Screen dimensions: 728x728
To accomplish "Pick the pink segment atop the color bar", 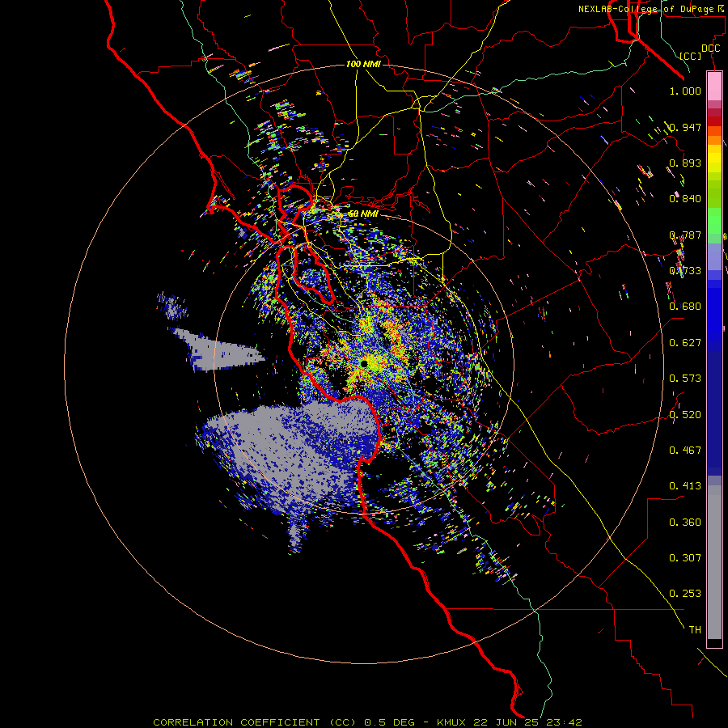I will pyautogui.click(x=714, y=87).
